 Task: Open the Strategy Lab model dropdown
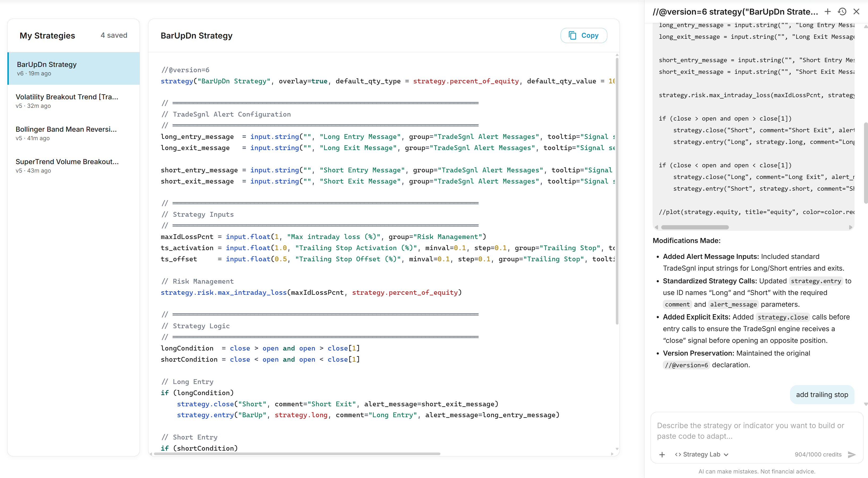pos(726,454)
